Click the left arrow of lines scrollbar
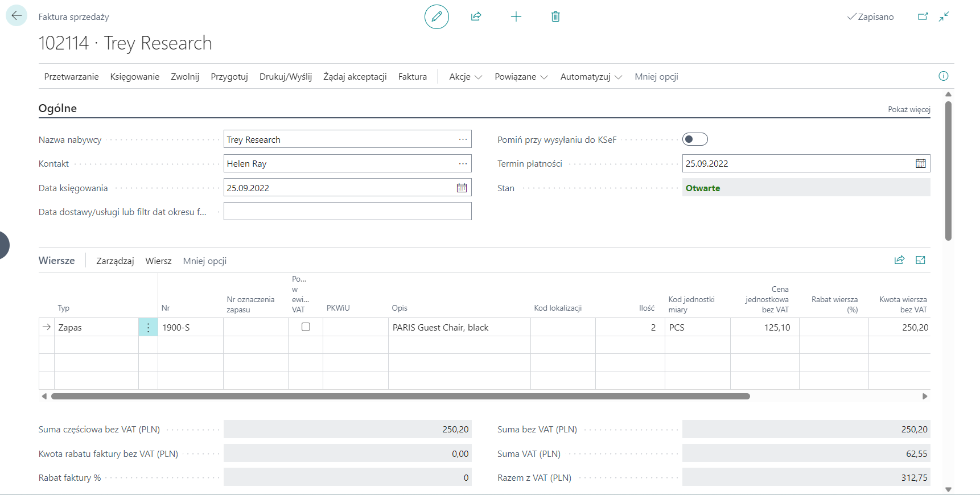Image resolution: width=980 pixels, height=495 pixels. pos(44,396)
